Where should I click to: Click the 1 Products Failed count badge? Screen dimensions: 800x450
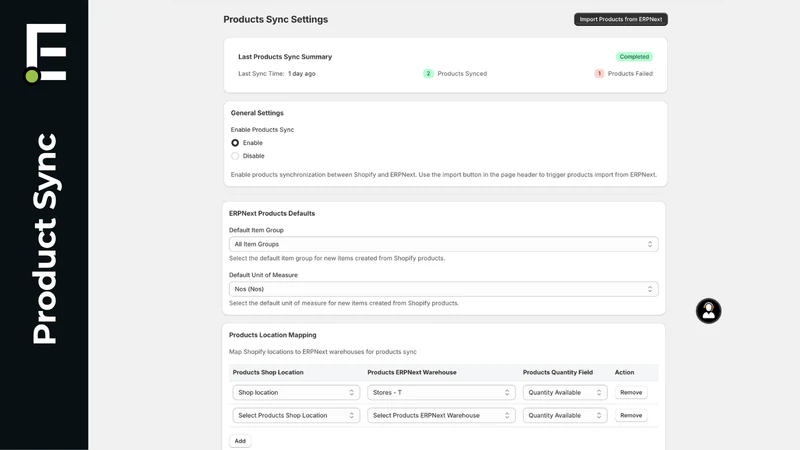pos(599,73)
